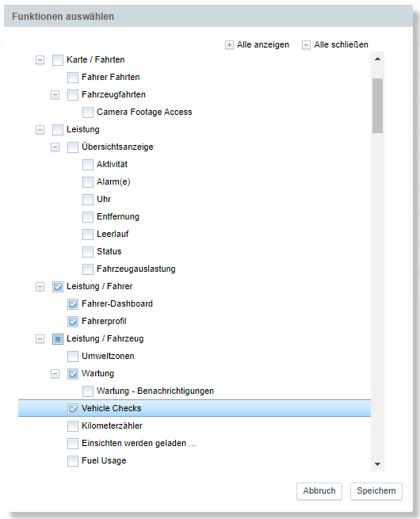Collapse the Wartung node
This screenshot has height=519, width=420.
coord(55,374)
